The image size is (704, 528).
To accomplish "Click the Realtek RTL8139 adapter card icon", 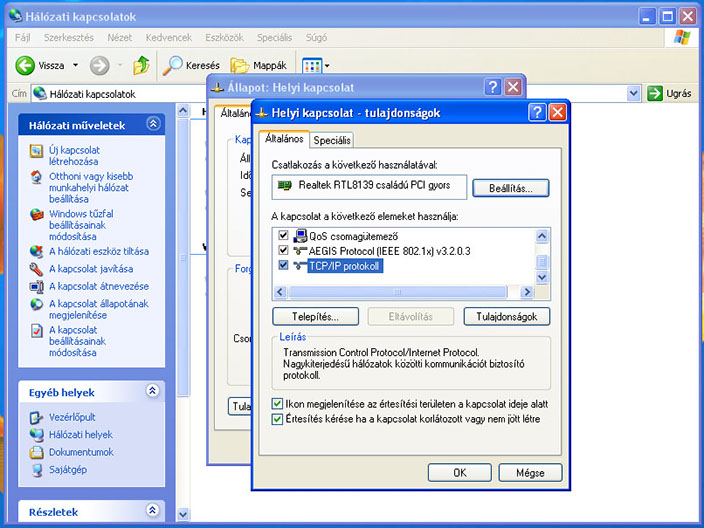I will [285, 185].
